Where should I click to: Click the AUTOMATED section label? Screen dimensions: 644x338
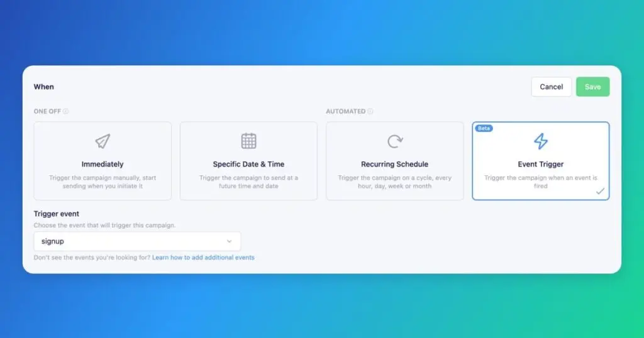click(x=345, y=111)
